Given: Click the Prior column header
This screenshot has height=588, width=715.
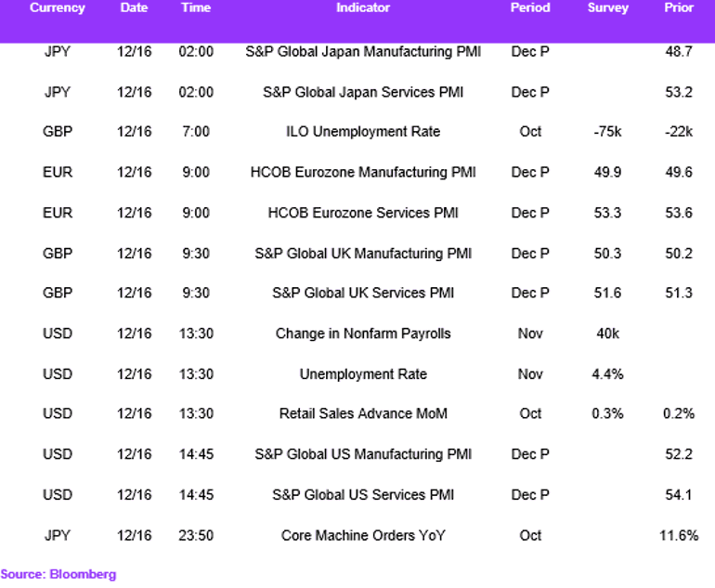Looking at the screenshot, I should pyautogui.click(x=679, y=7).
